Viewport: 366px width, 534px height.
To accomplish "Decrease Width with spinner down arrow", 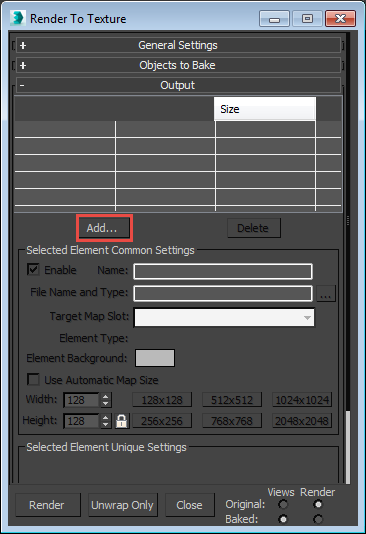I will coord(106,404).
